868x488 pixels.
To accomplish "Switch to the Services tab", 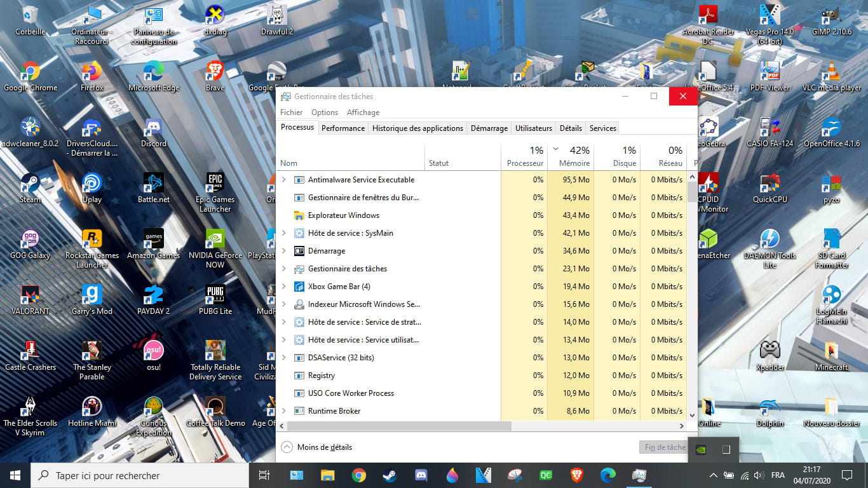I will tap(603, 128).
